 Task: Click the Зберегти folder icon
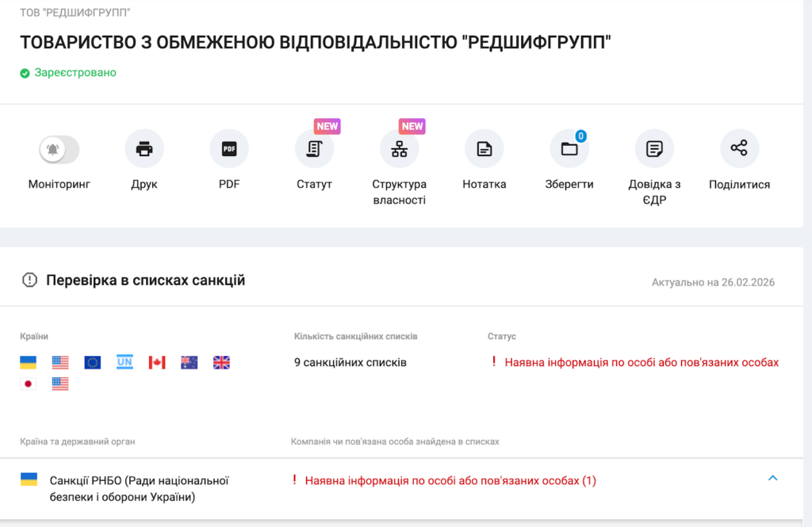(x=569, y=149)
